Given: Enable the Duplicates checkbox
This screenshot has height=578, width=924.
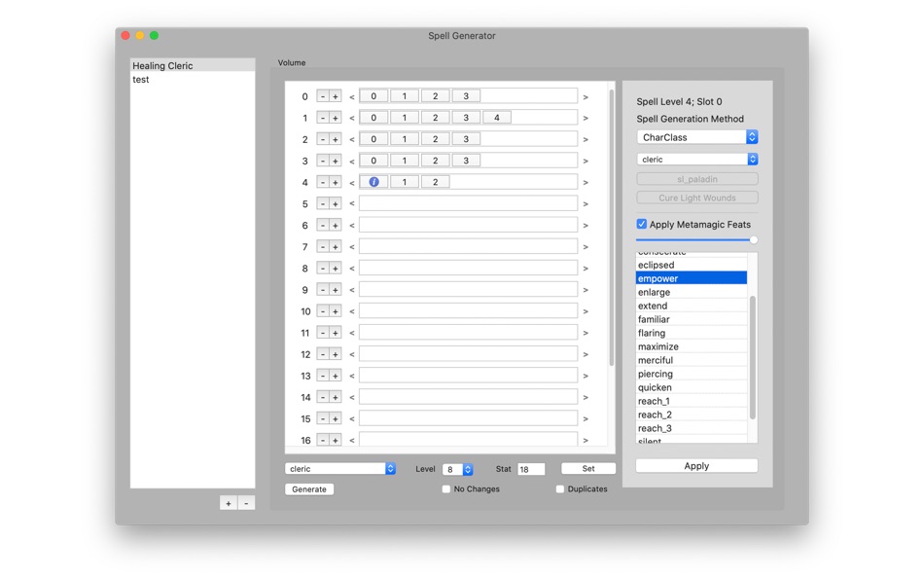Looking at the screenshot, I should click(x=560, y=488).
